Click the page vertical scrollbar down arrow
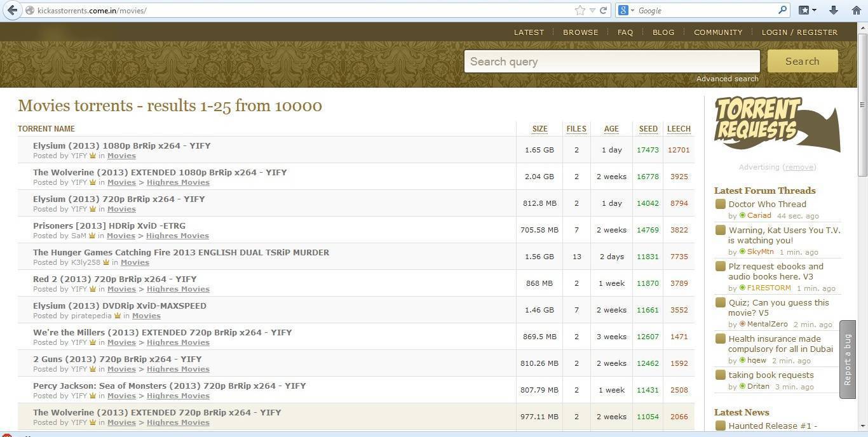868x437 pixels. coord(862,426)
